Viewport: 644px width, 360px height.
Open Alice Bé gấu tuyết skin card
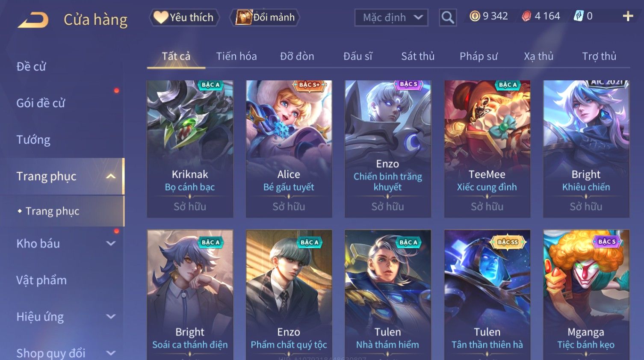click(x=289, y=149)
